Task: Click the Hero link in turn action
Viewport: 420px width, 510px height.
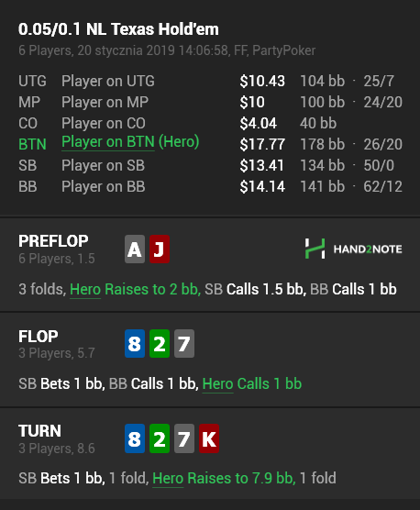Action: pos(168,478)
